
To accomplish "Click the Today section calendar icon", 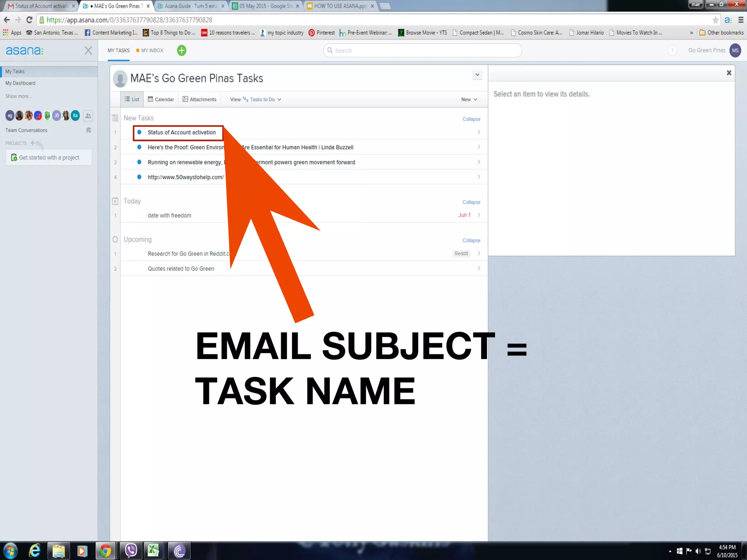I will [115, 201].
